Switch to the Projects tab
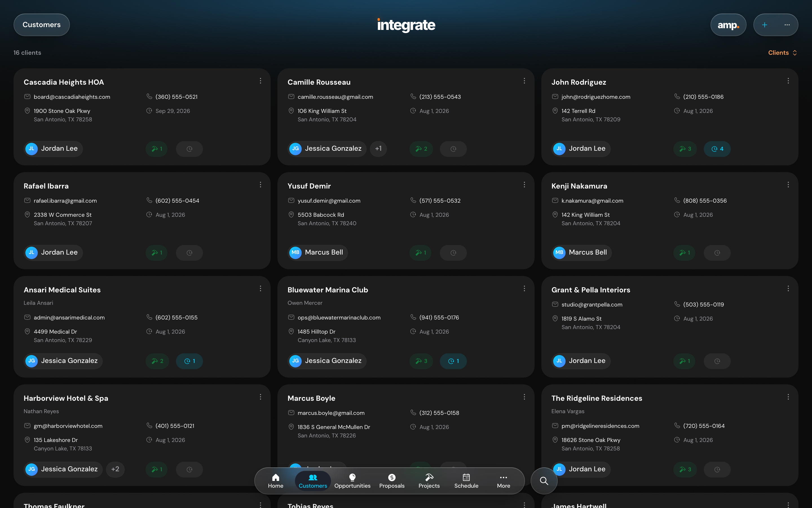 point(429,481)
